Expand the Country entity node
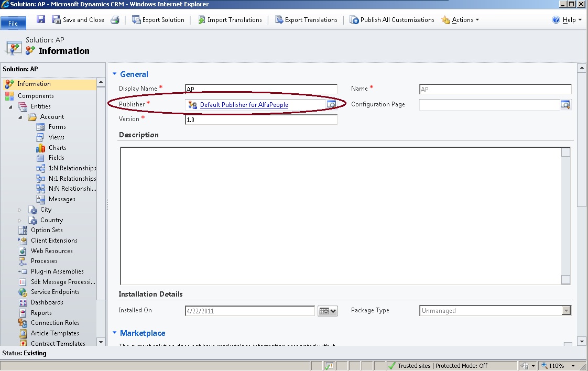Screen dimensions: 588x371 pos(20,220)
